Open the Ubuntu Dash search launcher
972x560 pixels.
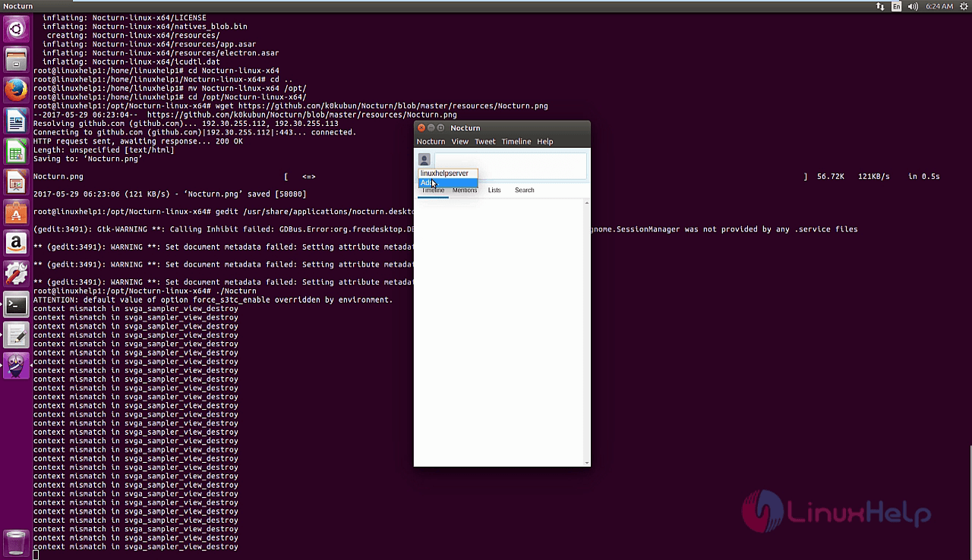[x=16, y=30]
